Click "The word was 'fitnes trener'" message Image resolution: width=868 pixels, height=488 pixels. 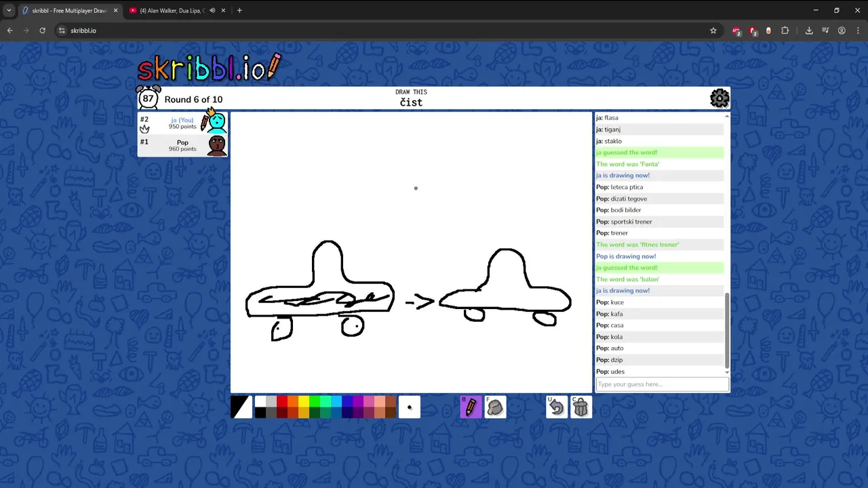(659, 245)
